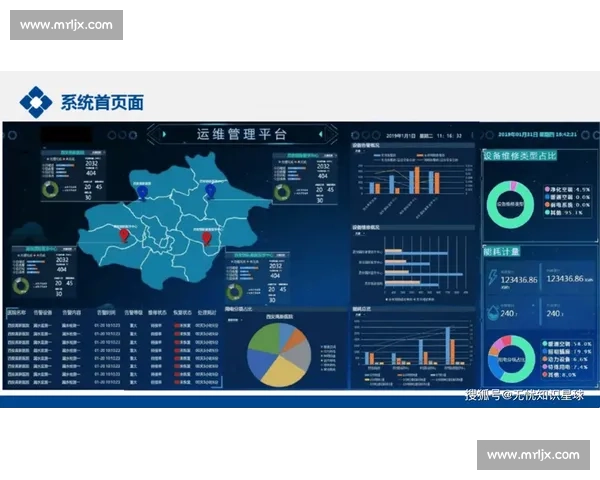Click the green donut in top-left hospital card

click(x=50, y=189)
